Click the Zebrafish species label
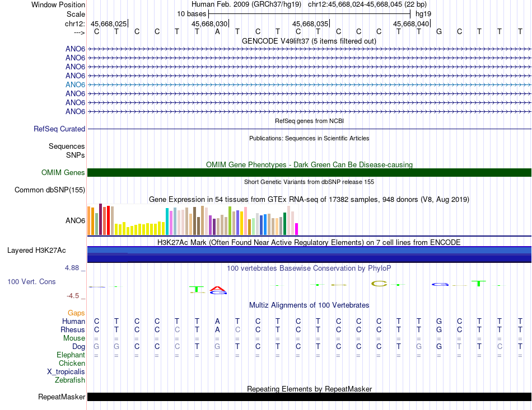Viewport: 532px width, 410px height. pyautogui.click(x=70, y=380)
